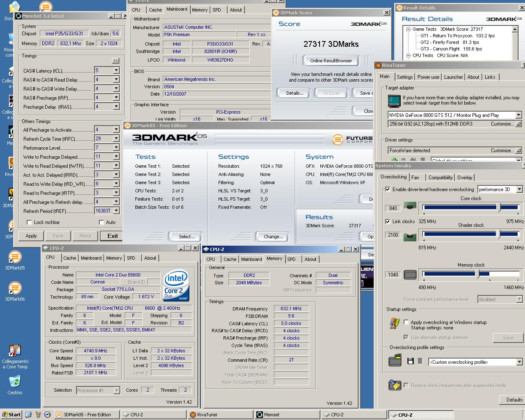
Task: Click the Shader clock slider handle
Action: click(x=499, y=234)
